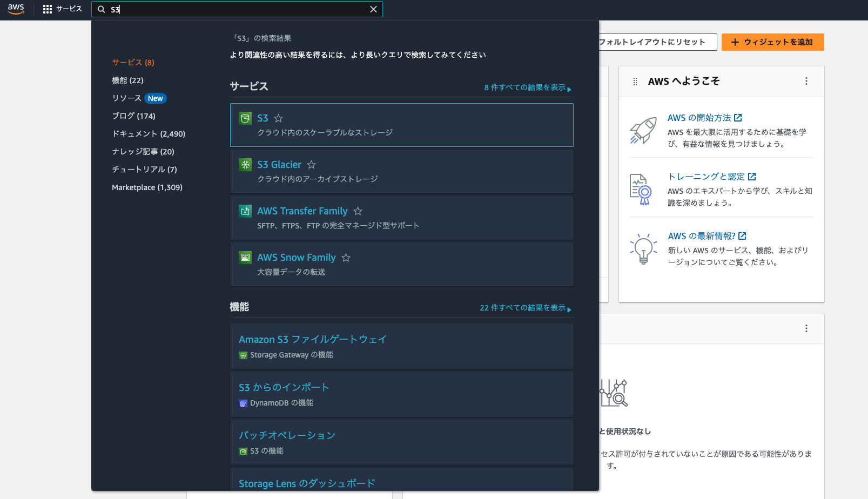This screenshot has height=499, width=868.
Task: Open the AWS logo home link
Action: pyautogui.click(x=16, y=9)
